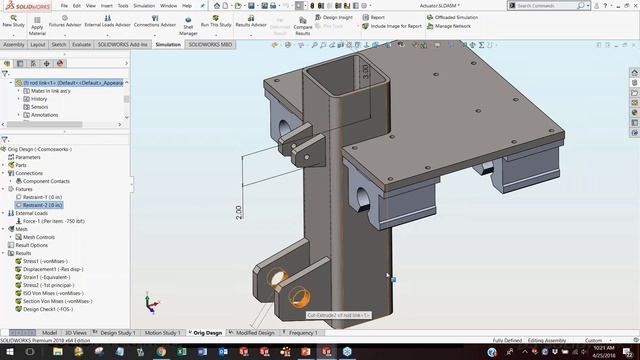Click Compare Results
Viewport: 640px width, 360px height.
(x=302, y=26)
